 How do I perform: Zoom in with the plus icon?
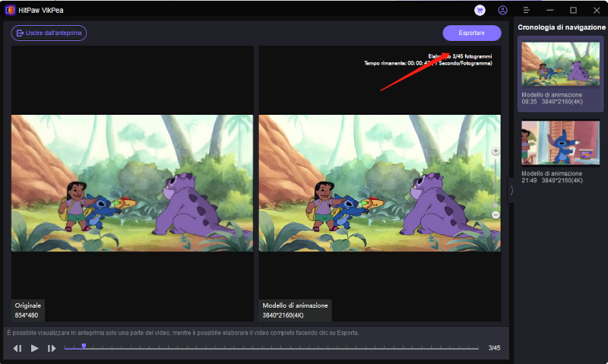coord(496,151)
